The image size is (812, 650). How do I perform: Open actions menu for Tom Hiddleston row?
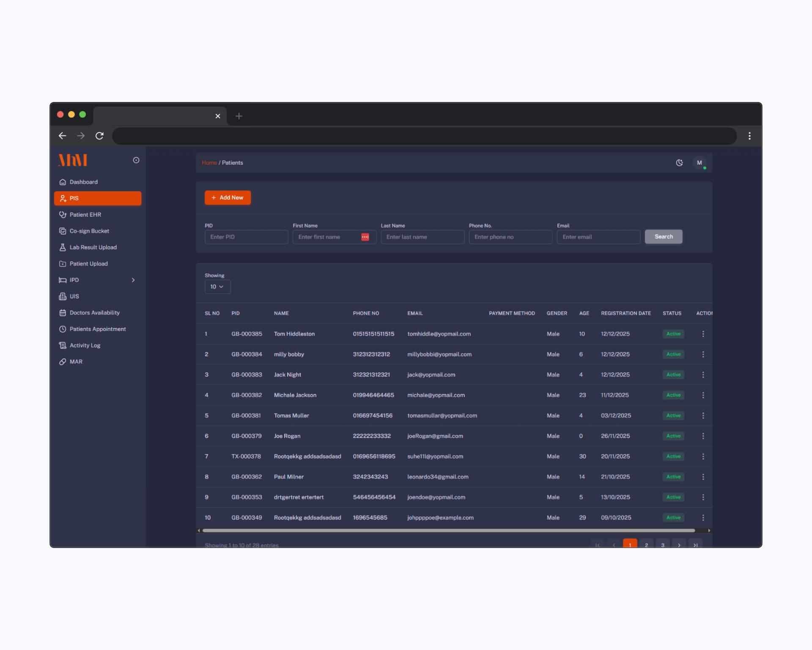point(703,334)
